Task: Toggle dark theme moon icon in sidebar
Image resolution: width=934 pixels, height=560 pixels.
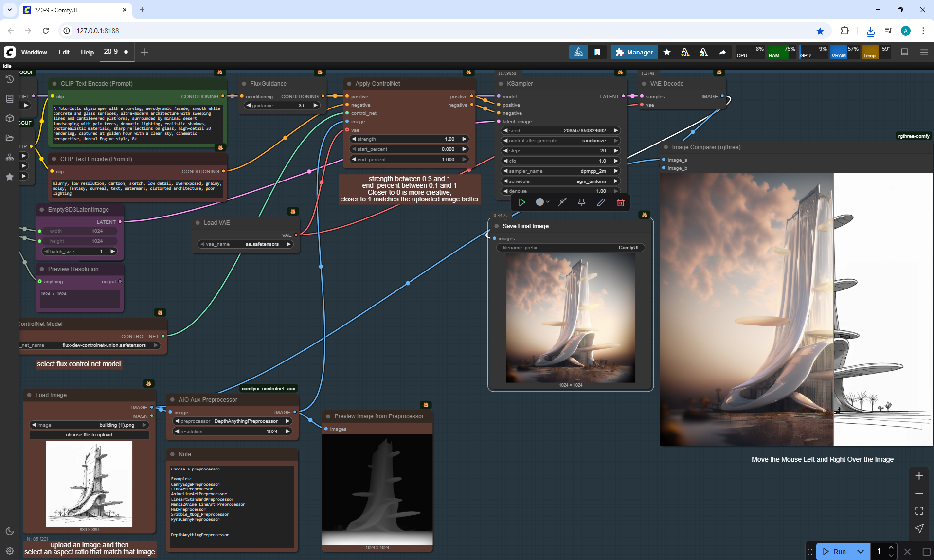Action: click(x=9, y=531)
